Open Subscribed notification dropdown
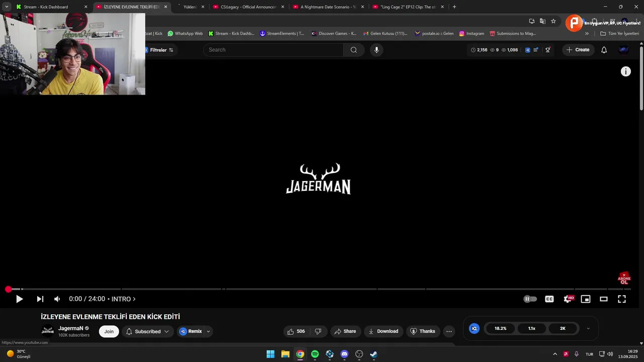The image size is (644, 362). tap(147, 331)
